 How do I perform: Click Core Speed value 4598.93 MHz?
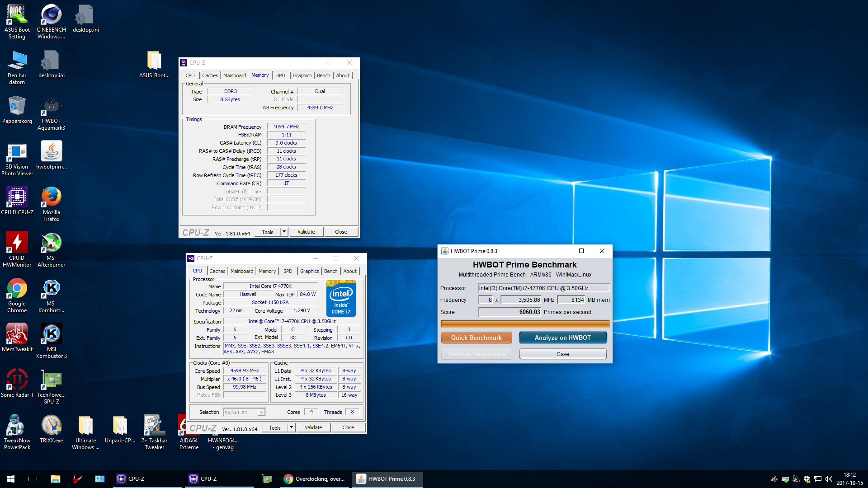coord(245,371)
